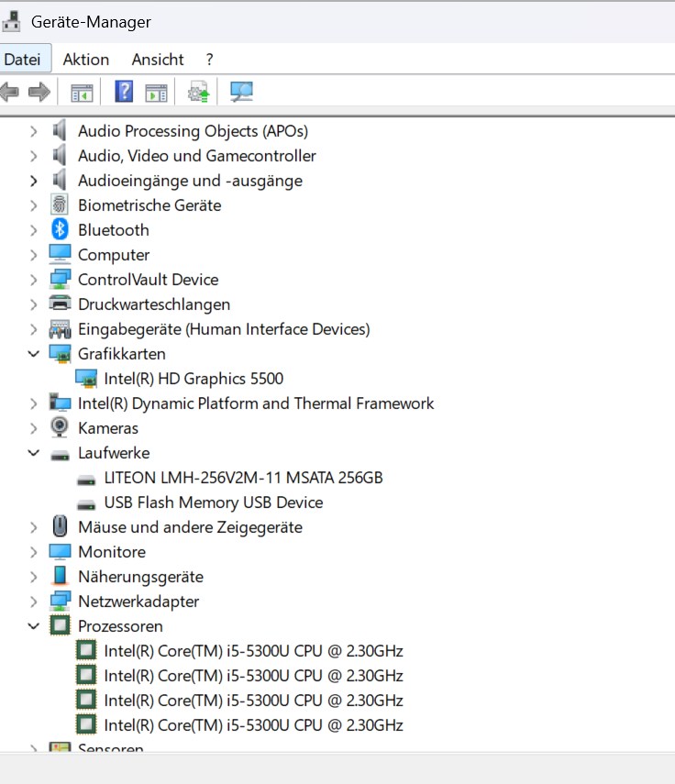Click the mouse icon of Mäuse und andere Zeigegeräte
Viewport: 675px width, 784px height.
coord(60,526)
